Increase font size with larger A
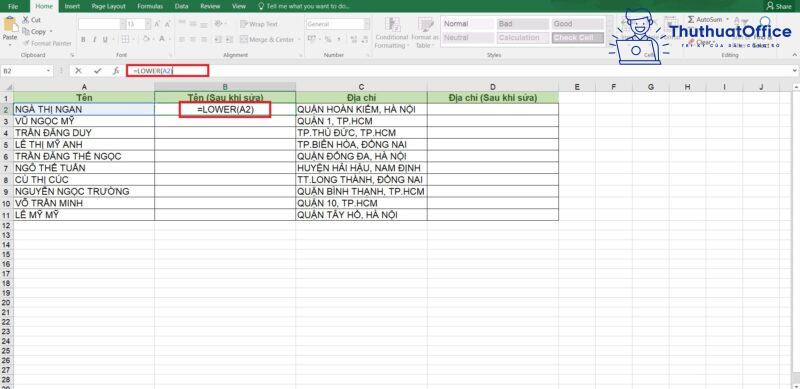Screen dimensions: 800x389 157,24
